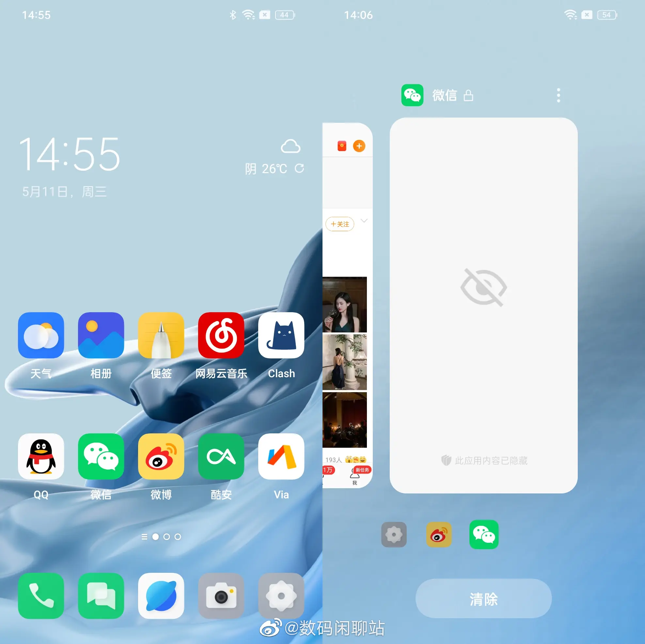Tap the hidden content eye icon
Viewport: 645px width, 644px height.
(x=483, y=287)
